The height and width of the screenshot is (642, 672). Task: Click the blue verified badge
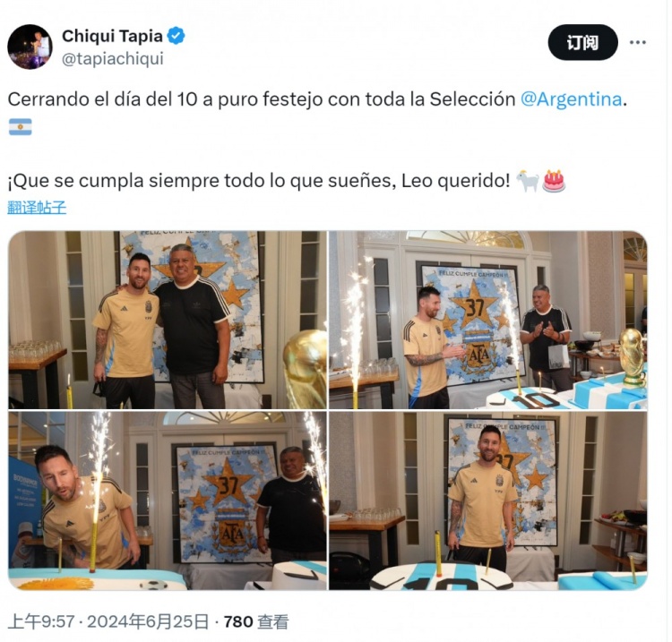coord(177,36)
